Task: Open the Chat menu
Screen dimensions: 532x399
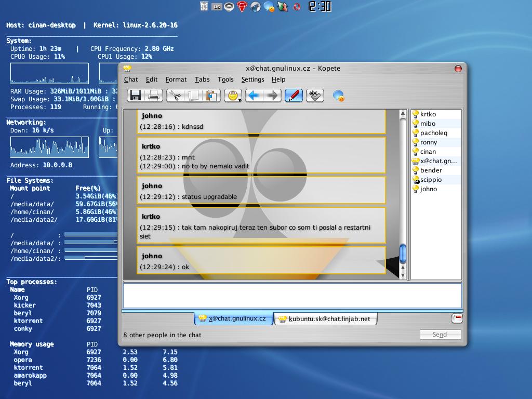Action: (130, 79)
